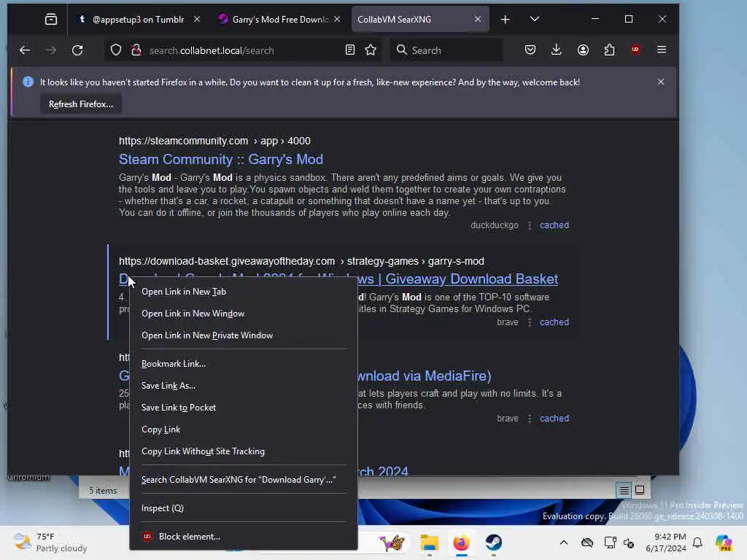Open Firefox View in tab bar

coord(51,19)
